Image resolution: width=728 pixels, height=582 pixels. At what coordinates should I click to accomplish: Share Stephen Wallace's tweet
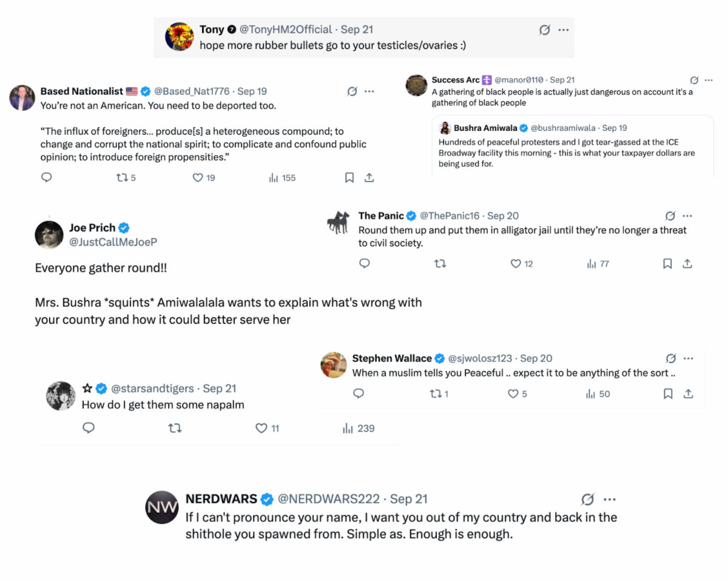(688, 394)
